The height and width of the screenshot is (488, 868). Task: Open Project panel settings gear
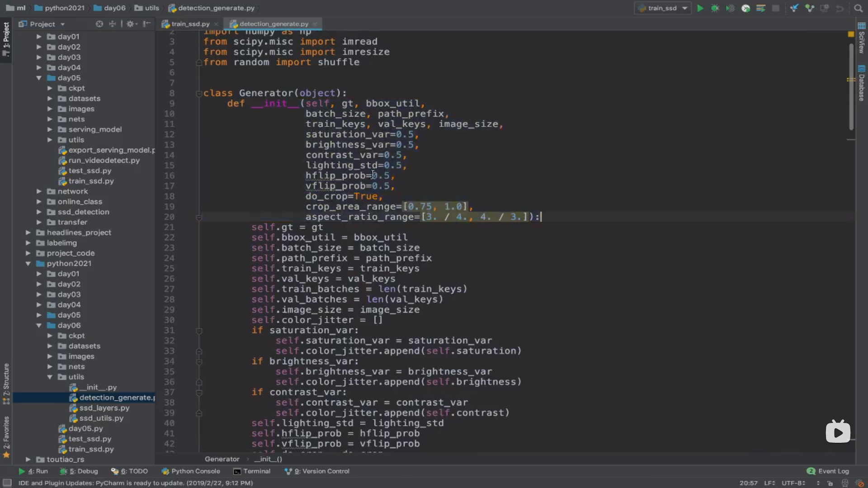(131, 24)
